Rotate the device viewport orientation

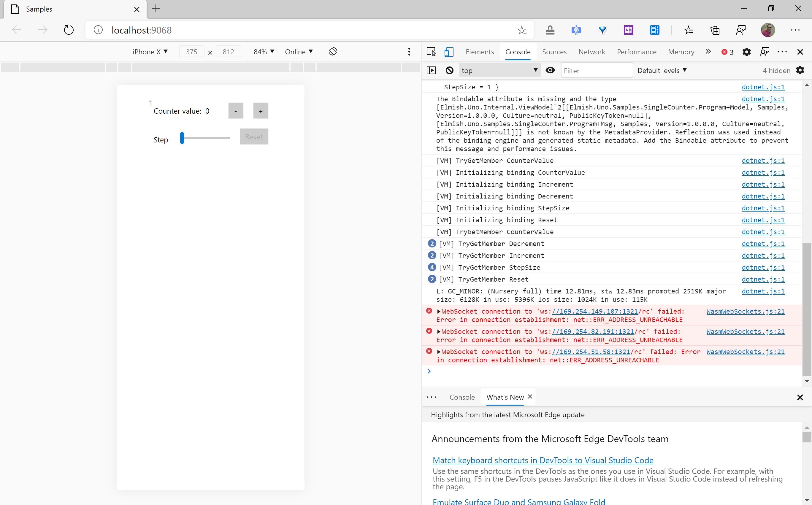333,51
